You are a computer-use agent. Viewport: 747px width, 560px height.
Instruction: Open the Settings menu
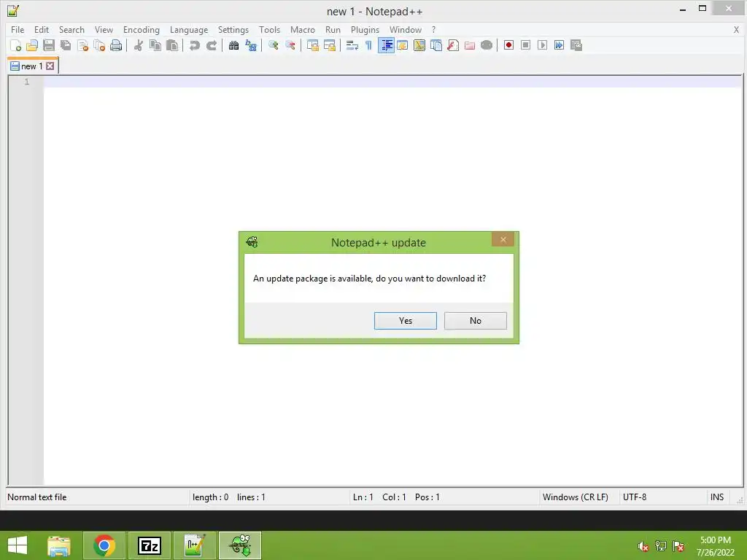(233, 29)
